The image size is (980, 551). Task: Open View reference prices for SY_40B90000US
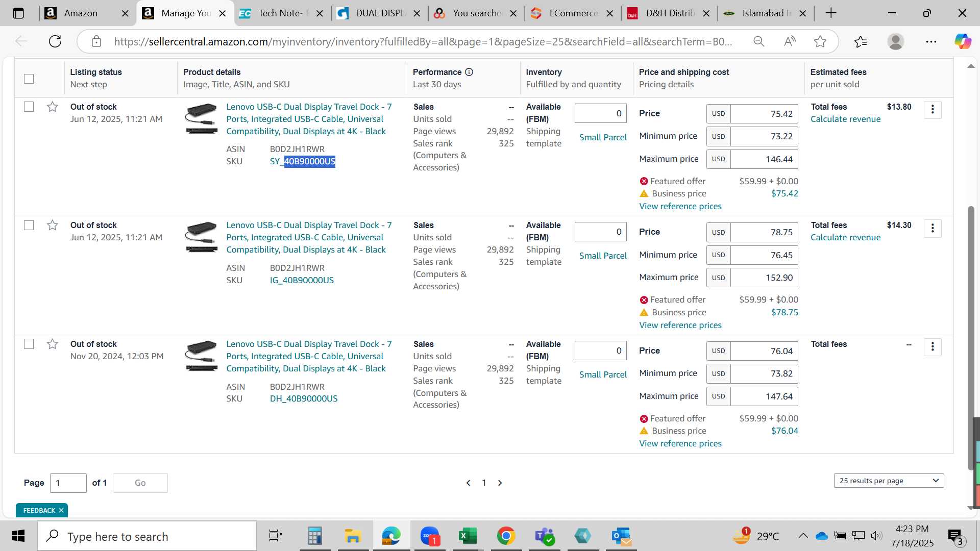pyautogui.click(x=680, y=206)
